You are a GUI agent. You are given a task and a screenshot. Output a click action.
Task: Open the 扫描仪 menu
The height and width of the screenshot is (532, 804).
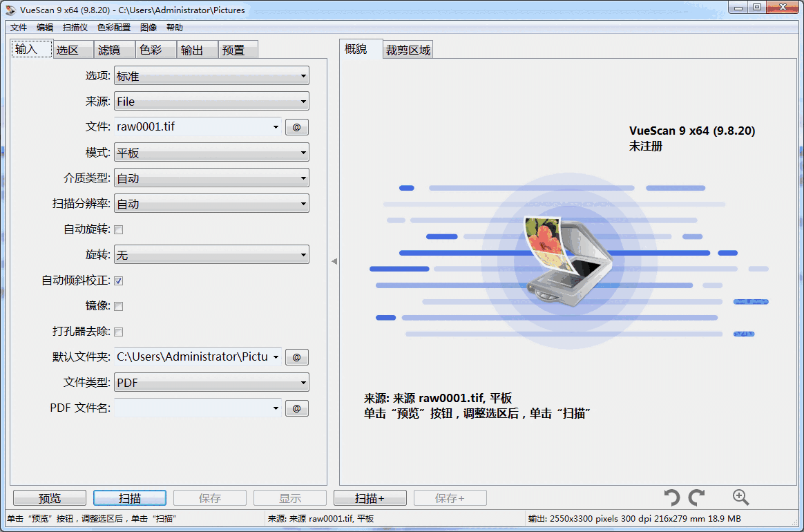75,27
